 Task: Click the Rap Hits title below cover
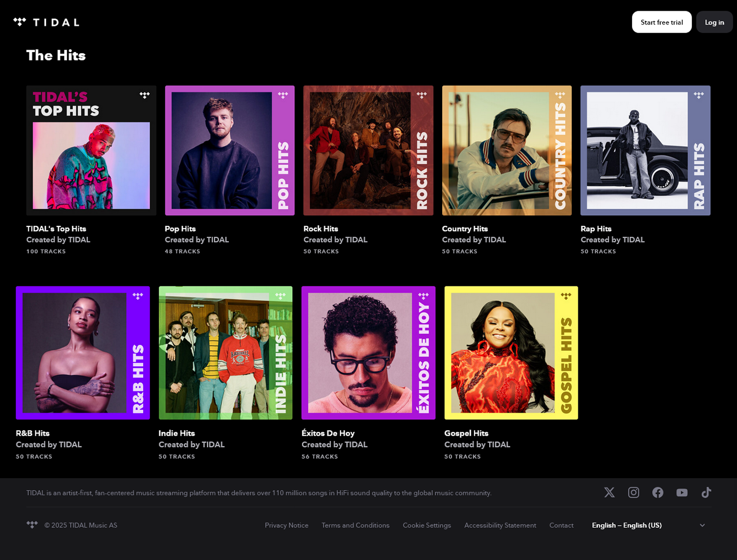[596, 229]
